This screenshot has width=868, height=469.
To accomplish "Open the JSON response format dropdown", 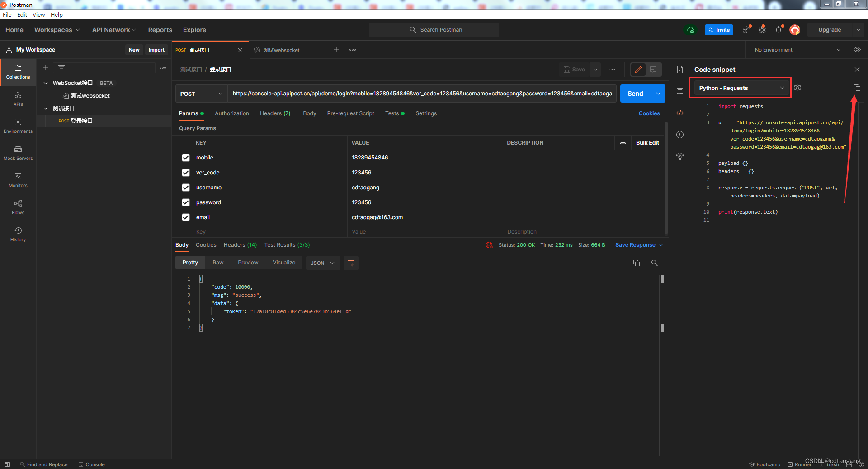I will (323, 263).
